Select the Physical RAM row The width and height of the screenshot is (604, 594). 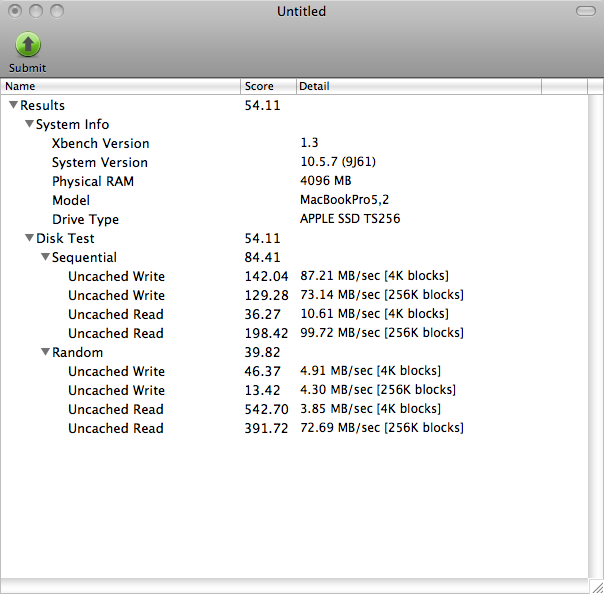pos(294,181)
